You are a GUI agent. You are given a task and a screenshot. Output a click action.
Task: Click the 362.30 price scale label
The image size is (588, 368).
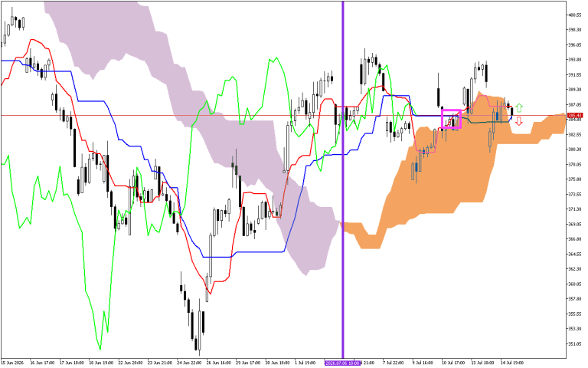(x=575, y=269)
